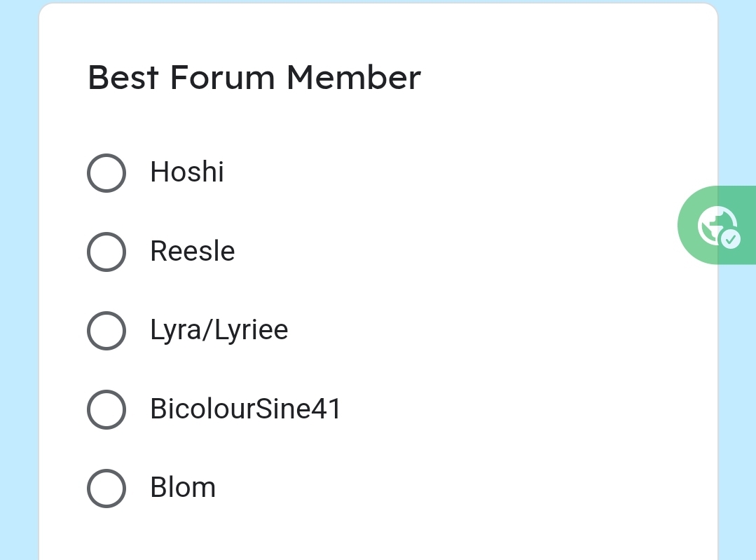
Task: Select the Blom radio button circle
Action: click(x=106, y=488)
